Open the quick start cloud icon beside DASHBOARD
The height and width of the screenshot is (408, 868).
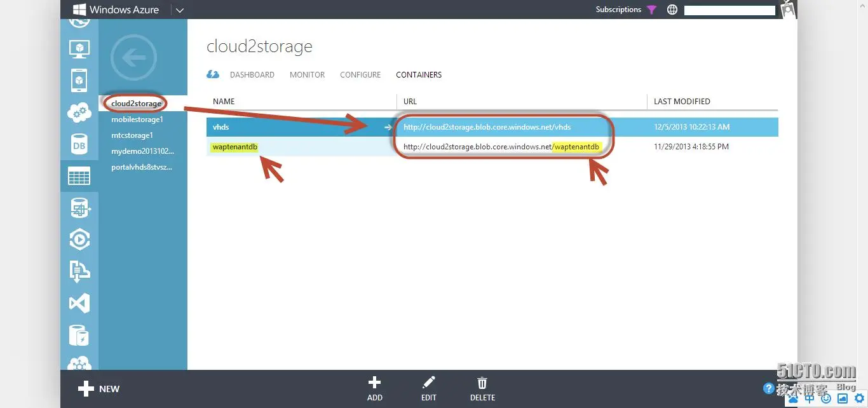click(x=213, y=74)
